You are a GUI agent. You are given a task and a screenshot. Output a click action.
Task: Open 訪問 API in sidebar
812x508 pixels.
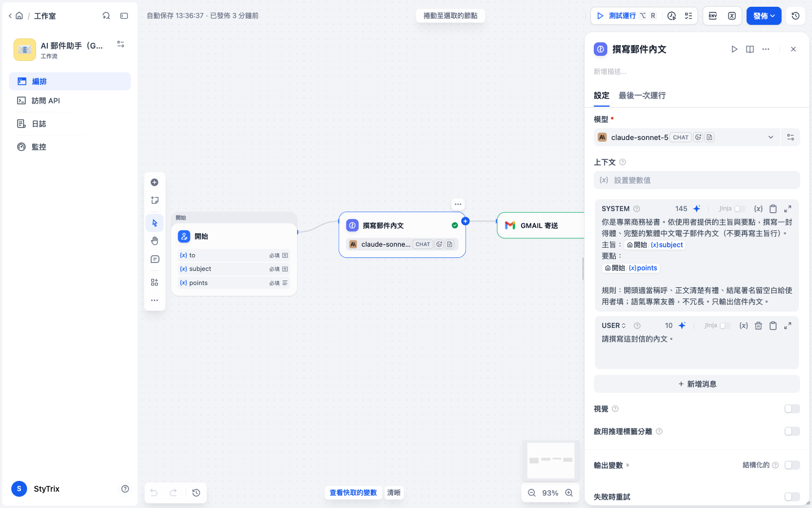70,100
